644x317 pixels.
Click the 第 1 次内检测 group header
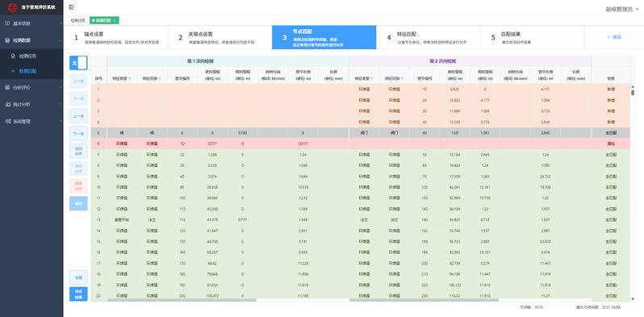tap(228, 61)
